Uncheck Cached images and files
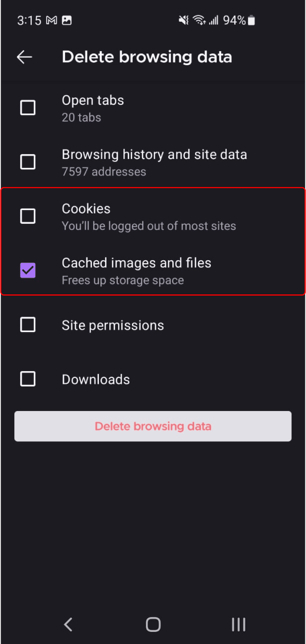 click(x=27, y=270)
